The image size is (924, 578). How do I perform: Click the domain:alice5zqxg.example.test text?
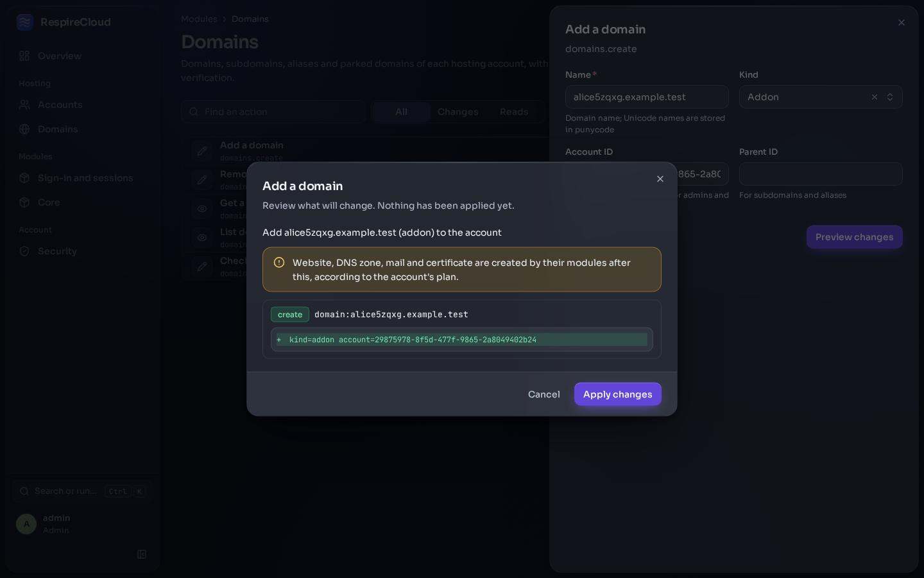click(391, 315)
